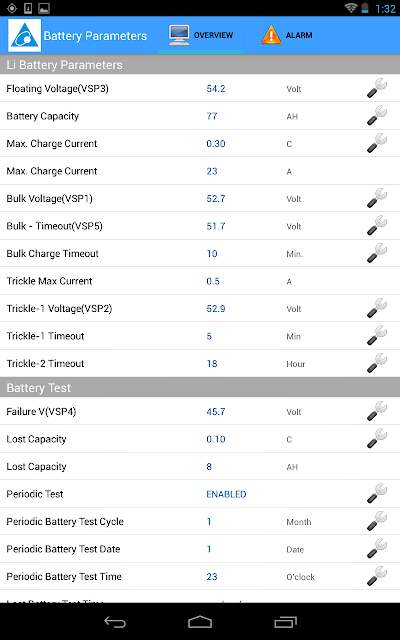
Task: Tap wrench for Periodic Battery Test Time
Action: [x=377, y=576]
